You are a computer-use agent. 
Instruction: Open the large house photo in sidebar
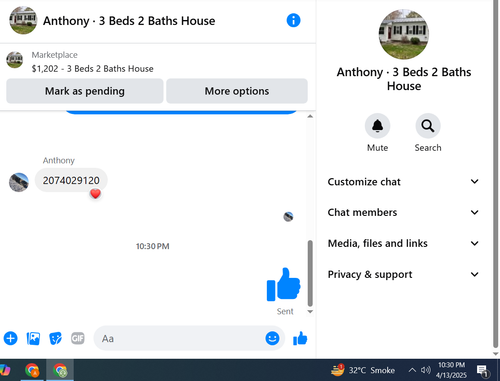tap(404, 34)
